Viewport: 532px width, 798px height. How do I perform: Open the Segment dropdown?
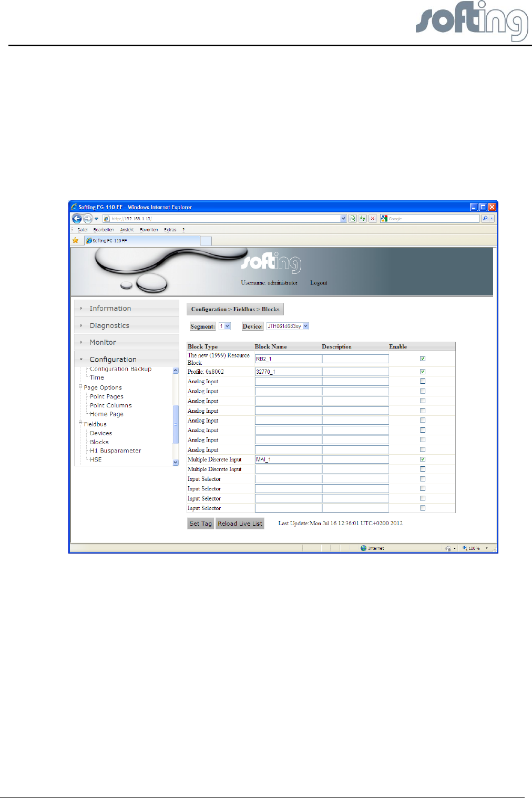(224, 326)
